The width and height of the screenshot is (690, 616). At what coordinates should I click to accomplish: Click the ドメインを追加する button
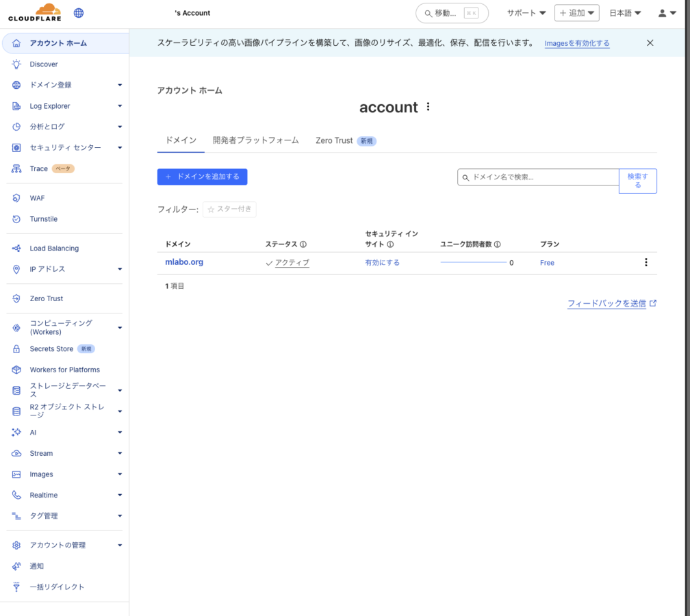pyautogui.click(x=202, y=177)
